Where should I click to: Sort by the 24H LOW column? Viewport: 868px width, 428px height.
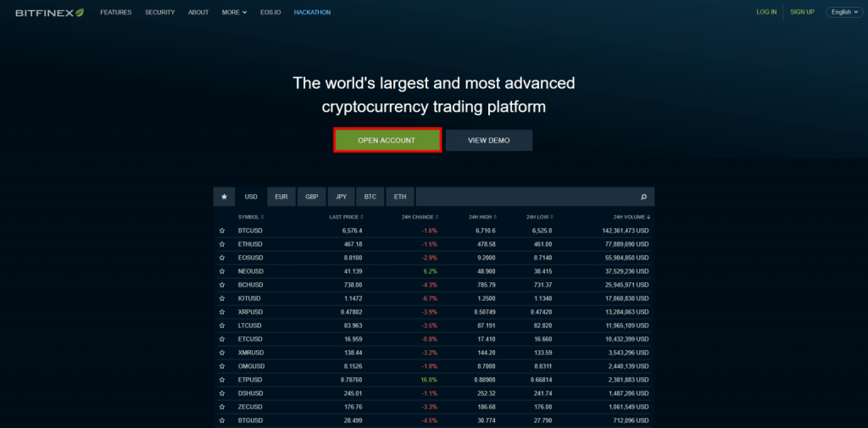point(540,217)
